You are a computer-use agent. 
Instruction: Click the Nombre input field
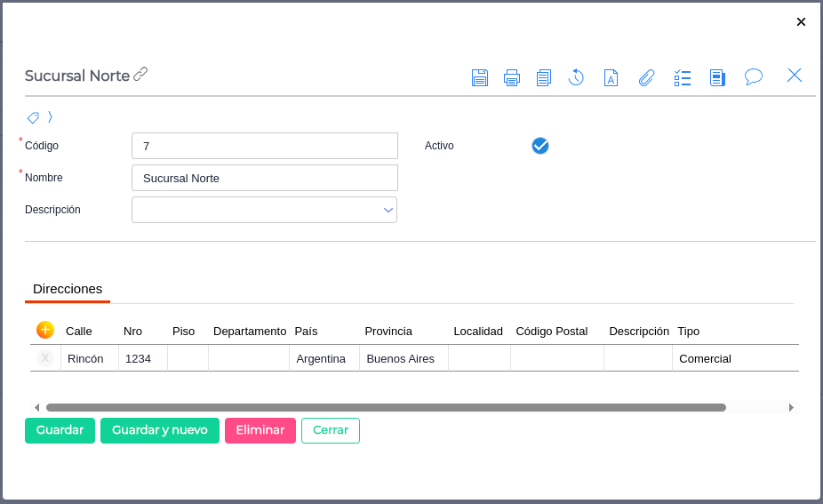pos(265,178)
